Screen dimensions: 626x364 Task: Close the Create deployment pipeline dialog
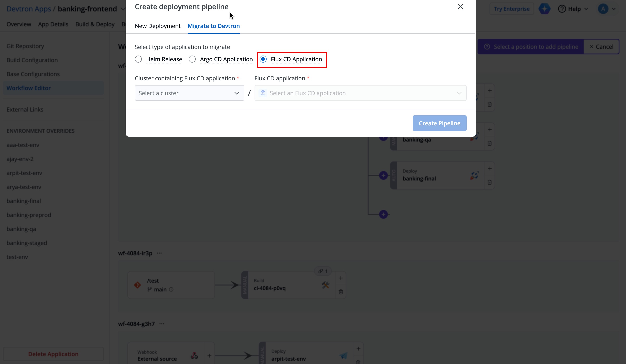(460, 7)
